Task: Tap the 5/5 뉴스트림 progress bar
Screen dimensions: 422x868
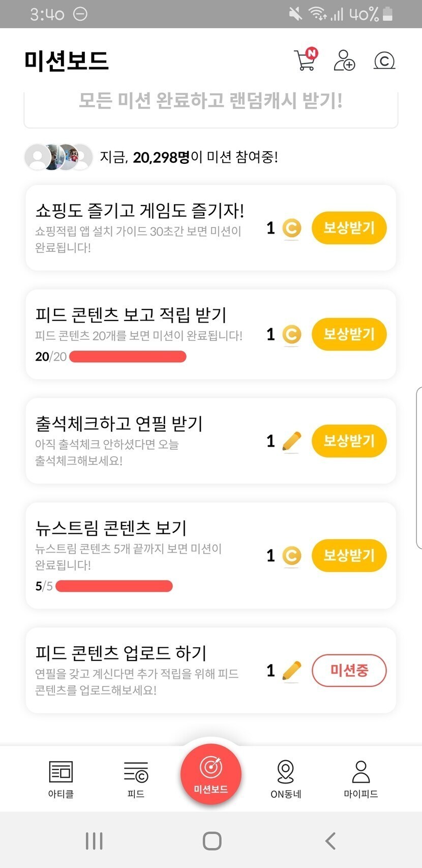Action: tap(114, 586)
